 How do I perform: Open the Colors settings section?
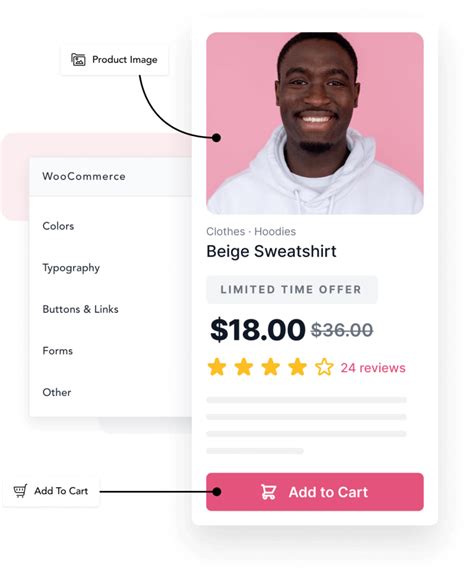[x=58, y=226]
